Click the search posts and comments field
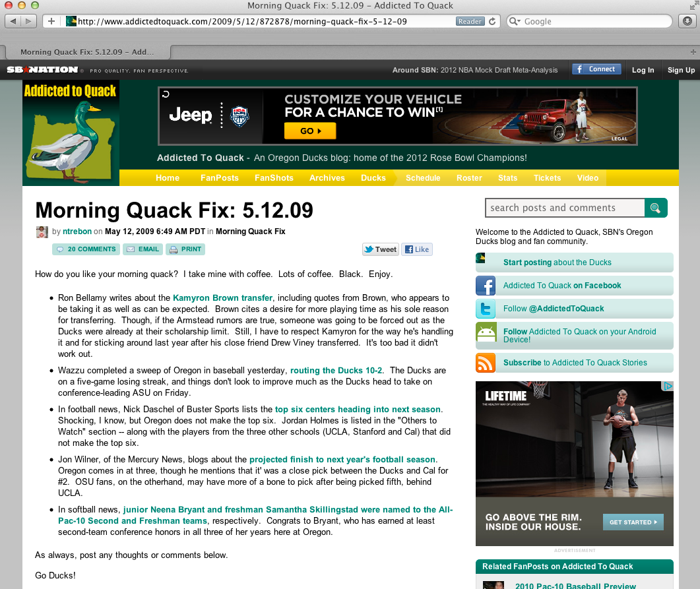700x589 pixels. [565, 208]
